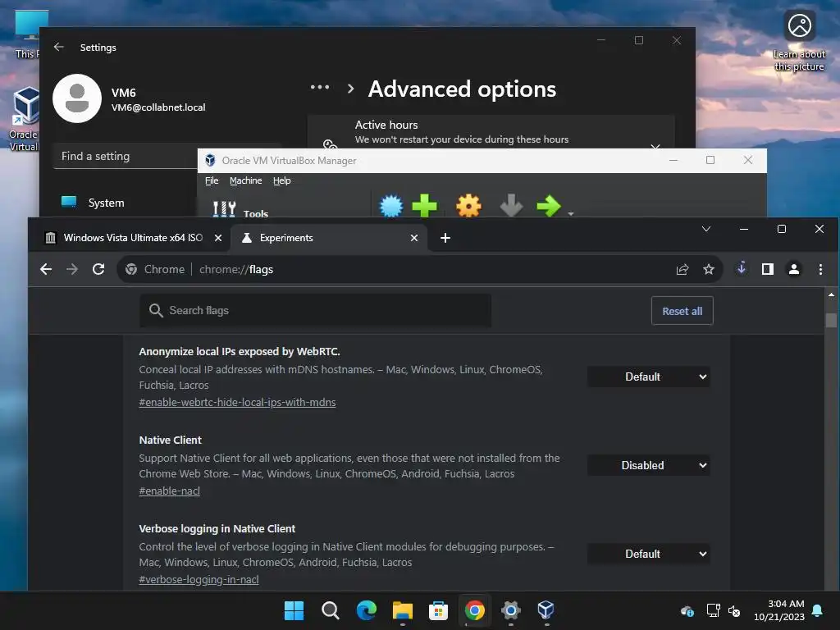Open the clock showing 3:04 AM
Screen dimensions: 840x630
(x=779, y=610)
